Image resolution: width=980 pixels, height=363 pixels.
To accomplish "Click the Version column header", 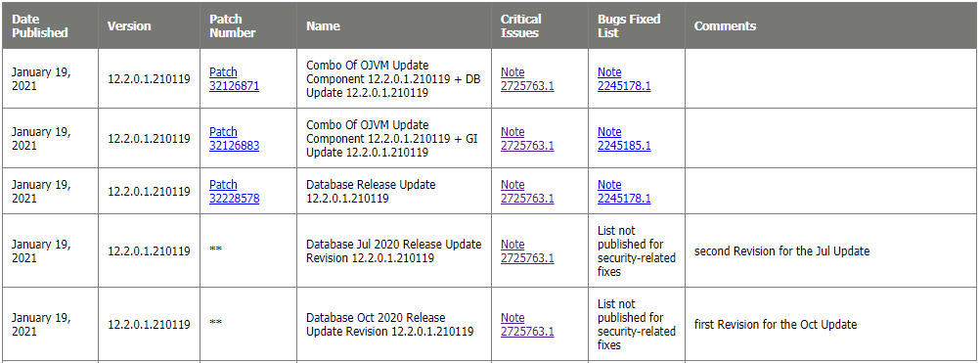I will tap(129, 26).
